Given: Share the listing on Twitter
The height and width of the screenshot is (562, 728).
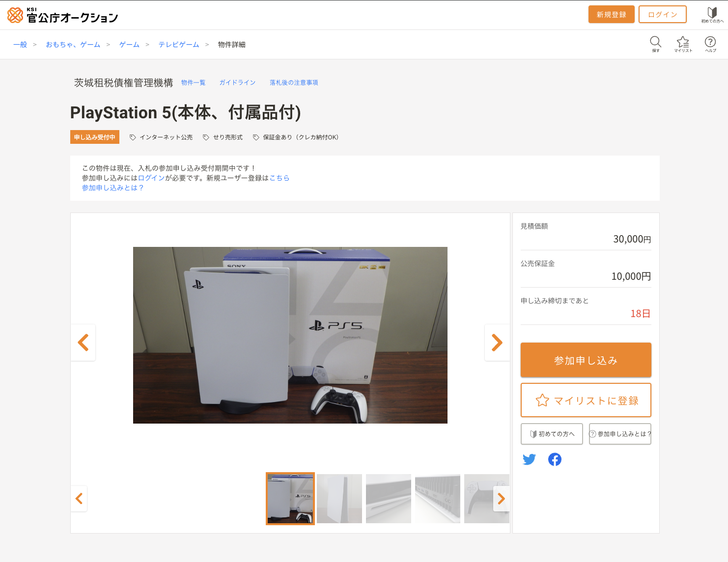Looking at the screenshot, I should pyautogui.click(x=529, y=459).
